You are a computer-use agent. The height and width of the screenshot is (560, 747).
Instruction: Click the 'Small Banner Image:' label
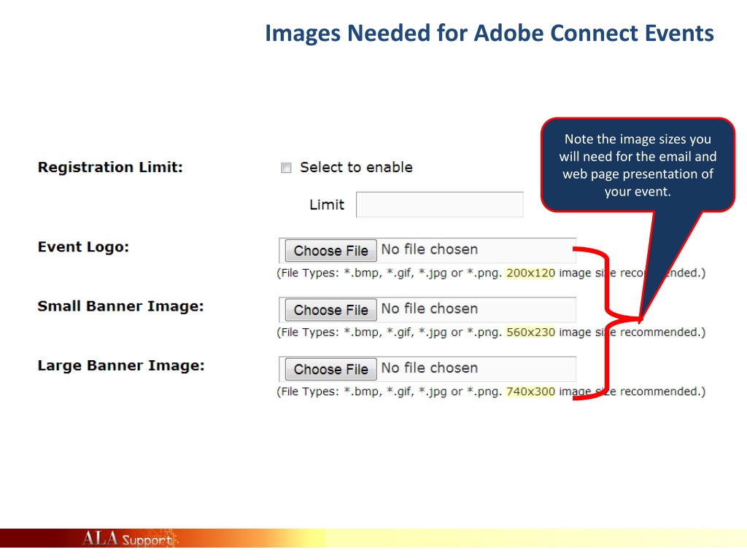coord(120,306)
